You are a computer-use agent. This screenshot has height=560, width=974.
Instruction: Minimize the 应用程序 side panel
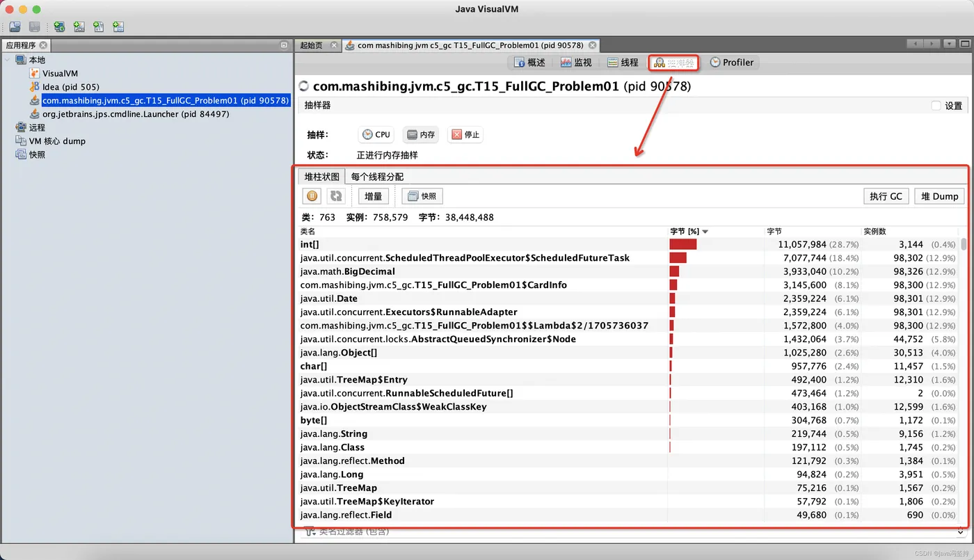coord(284,45)
